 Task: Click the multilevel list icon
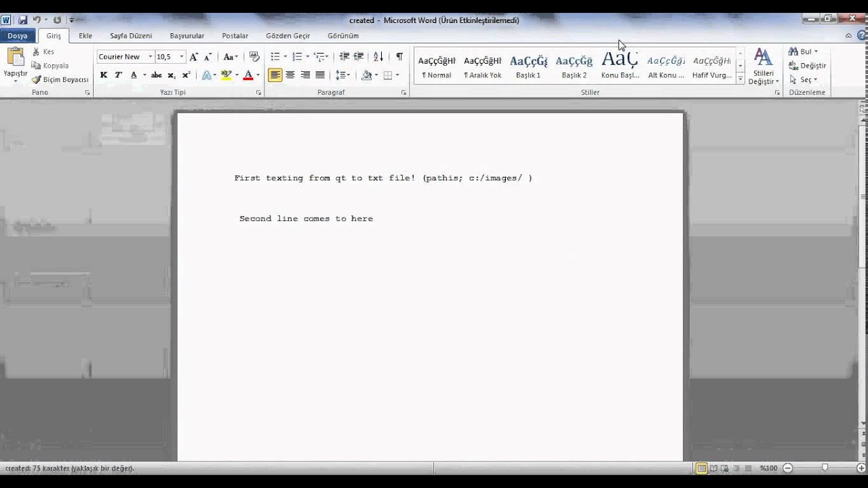pos(319,57)
